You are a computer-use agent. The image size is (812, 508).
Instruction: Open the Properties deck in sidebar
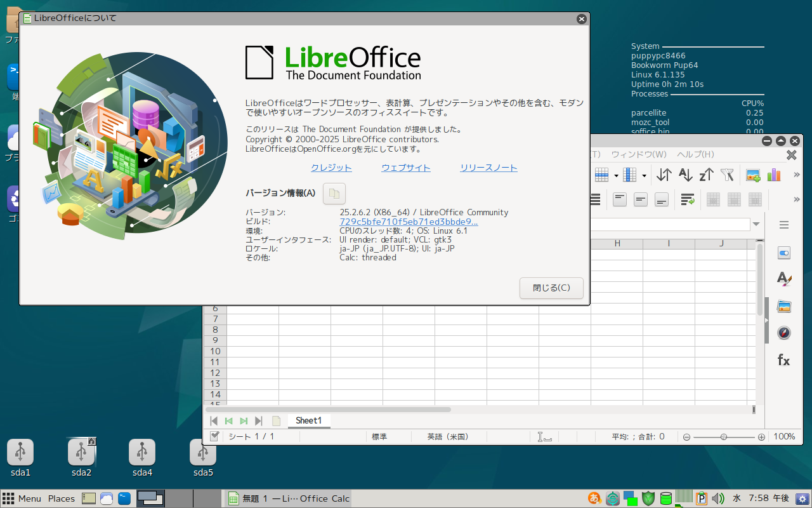[x=784, y=253]
